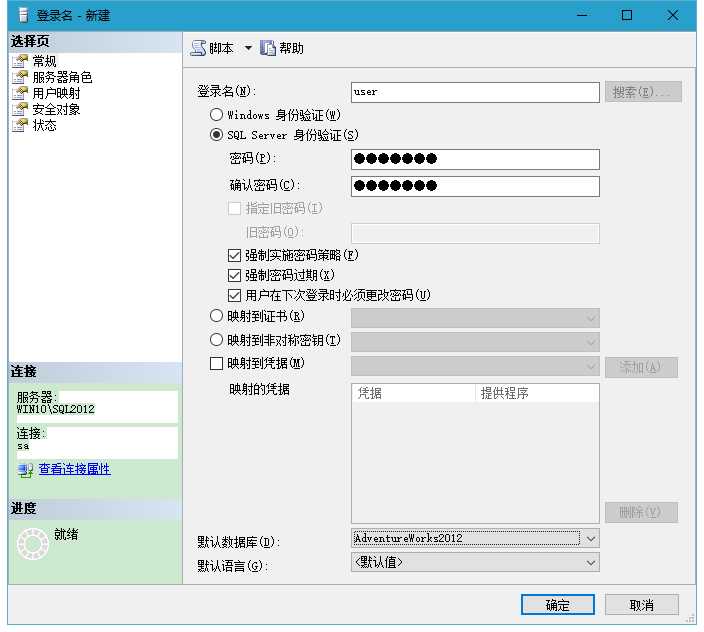Screen dimensions: 704x632
Task: Click the 密码 input field
Action: coord(475,159)
